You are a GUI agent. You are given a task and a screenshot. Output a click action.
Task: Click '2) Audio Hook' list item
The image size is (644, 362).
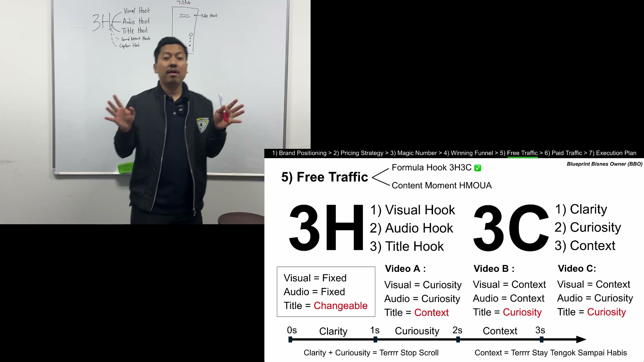(x=411, y=228)
